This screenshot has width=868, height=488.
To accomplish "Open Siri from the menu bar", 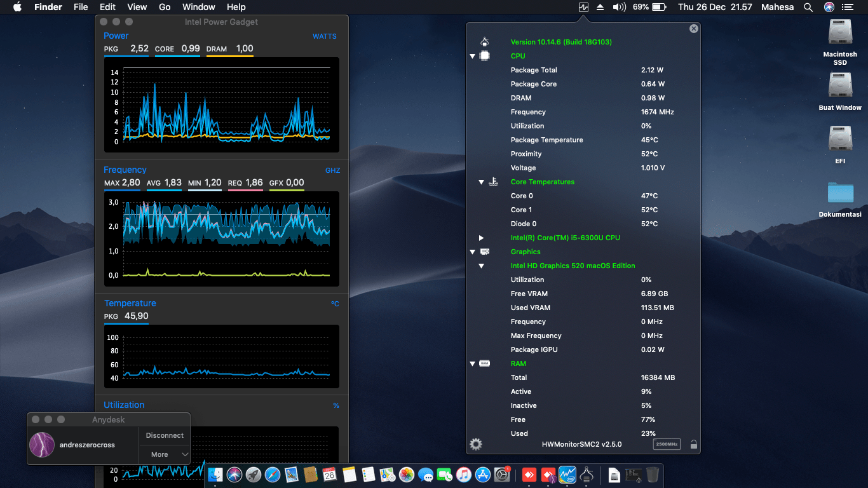I will (829, 7).
